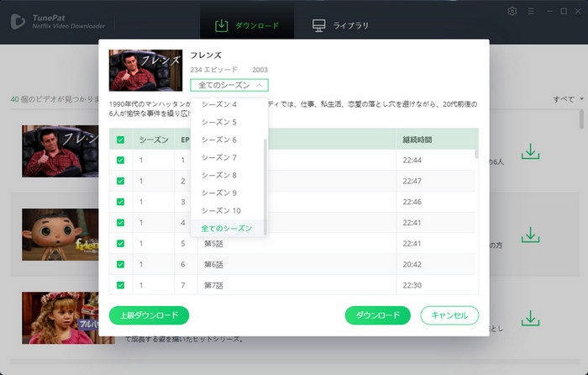Uncheck episode 4 checkbox (22:41)
This screenshot has width=588, height=375.
pyautogui.click(x=120, y=223)
